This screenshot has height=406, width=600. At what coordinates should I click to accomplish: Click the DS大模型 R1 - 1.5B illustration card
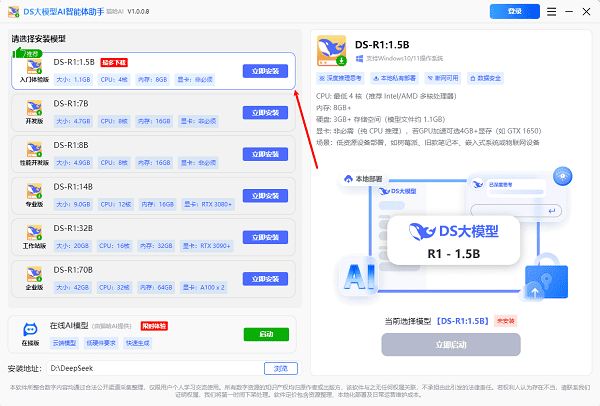coord(453,241)
